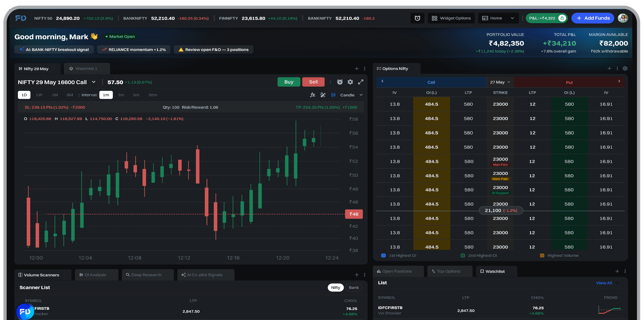Open options panel three-dot menu

tap(617, 69)
